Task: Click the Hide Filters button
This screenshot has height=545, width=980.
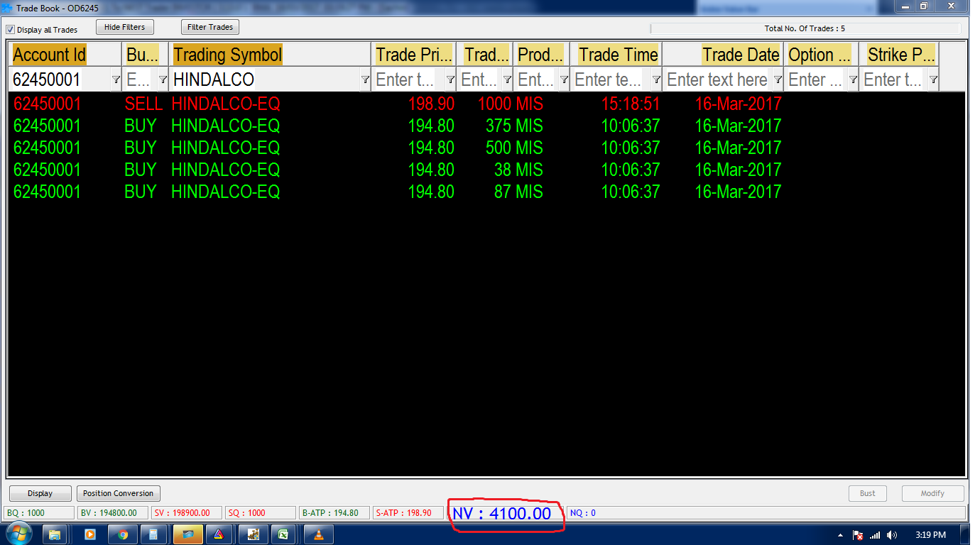Action: tap(124, 27)
